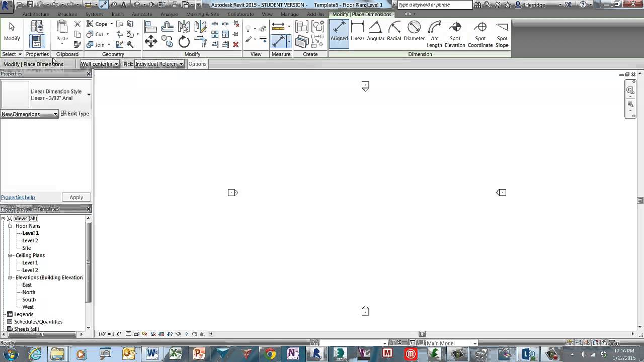Select the Diameter dimension tool
The height and width of the screenshot is (362, 644).
tap(414, 31)
